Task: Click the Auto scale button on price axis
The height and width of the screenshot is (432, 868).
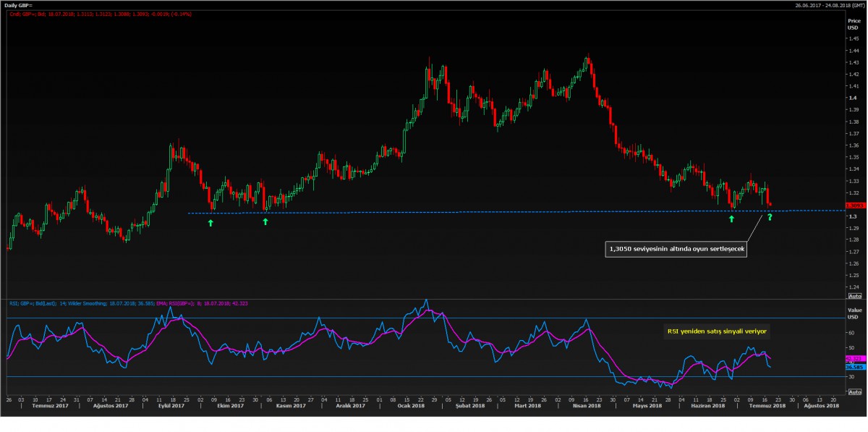Action: 854,296
